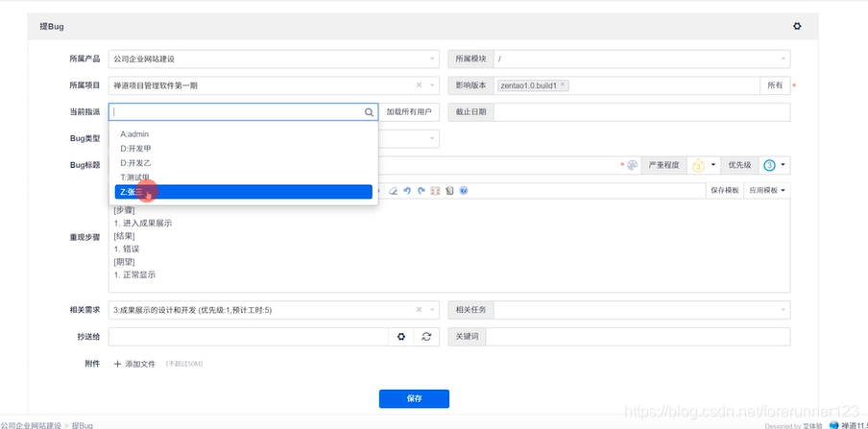Expand the Bug类型 dropdown arrow
The image size is (868, 429).
432,138
